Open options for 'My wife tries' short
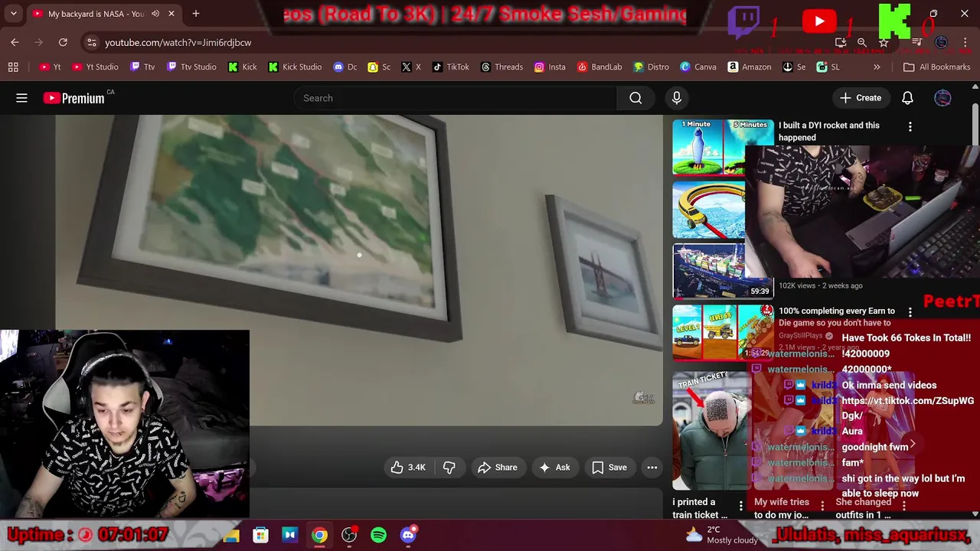The width and height of the screenshot is (980, 551). pyautogui.click(x=822, y=505)
